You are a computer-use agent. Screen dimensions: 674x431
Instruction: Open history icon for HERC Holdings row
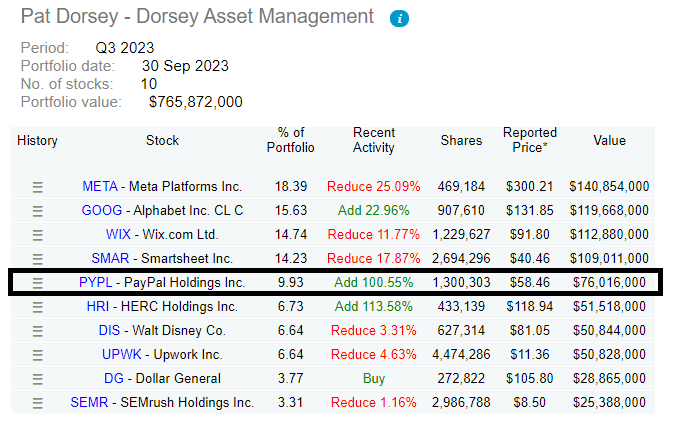tap(38, 307)
